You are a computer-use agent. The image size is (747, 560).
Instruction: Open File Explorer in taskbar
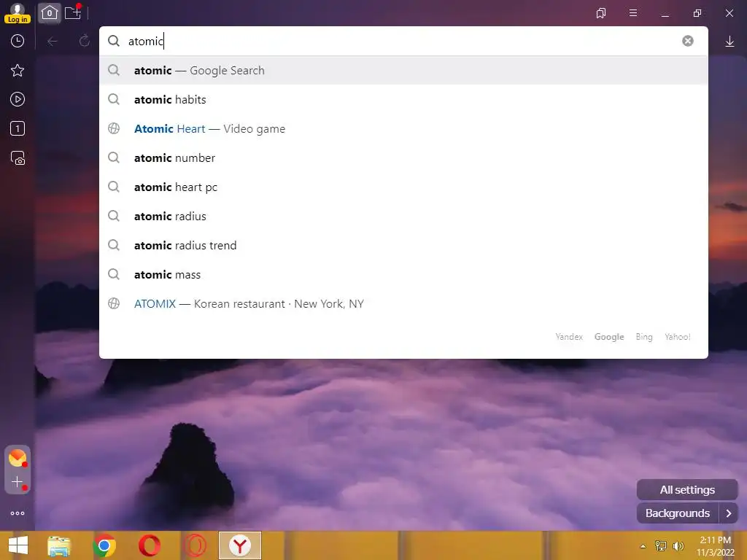(59, 545)
